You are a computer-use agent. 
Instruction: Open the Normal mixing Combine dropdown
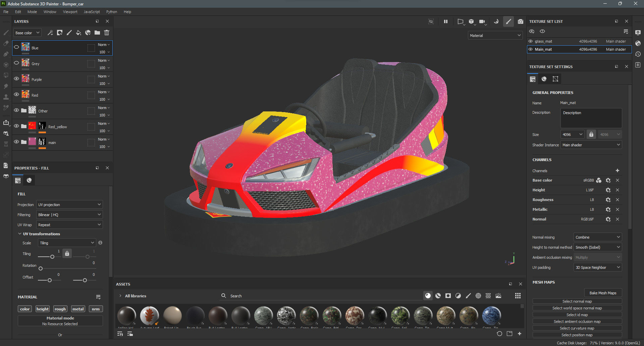point(598,237)
